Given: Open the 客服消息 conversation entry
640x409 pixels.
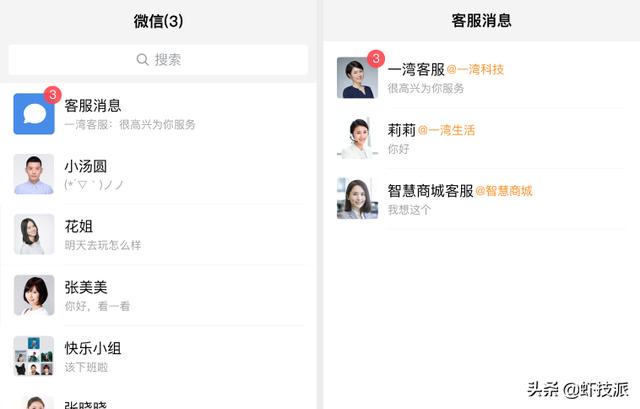Looking at the screenshot, I should click(180, 114).
